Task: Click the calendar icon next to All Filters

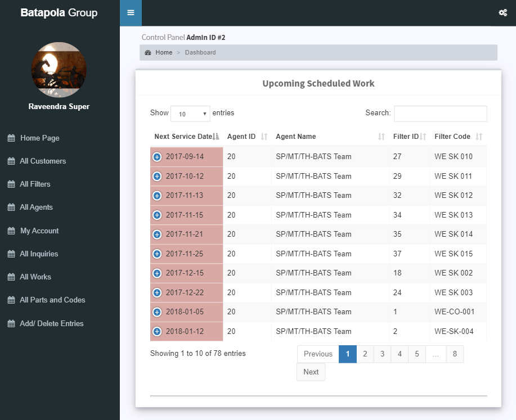Action: (x=11, y=184)
